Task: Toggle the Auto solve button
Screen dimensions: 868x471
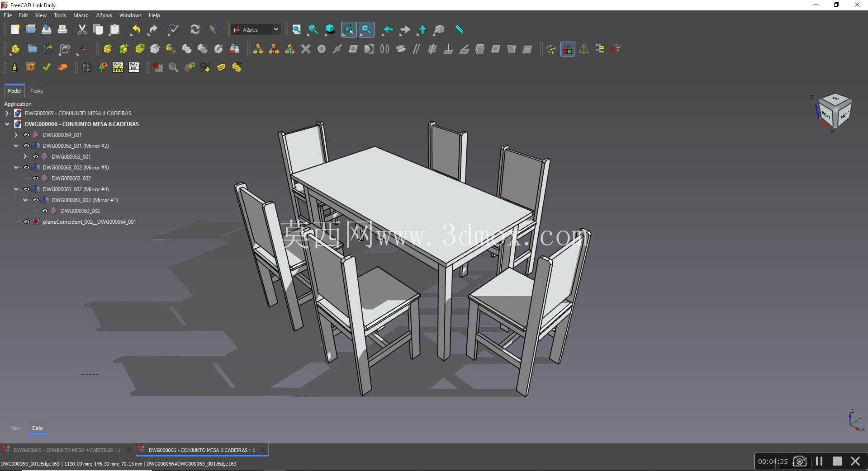Action: pos(568,49)
